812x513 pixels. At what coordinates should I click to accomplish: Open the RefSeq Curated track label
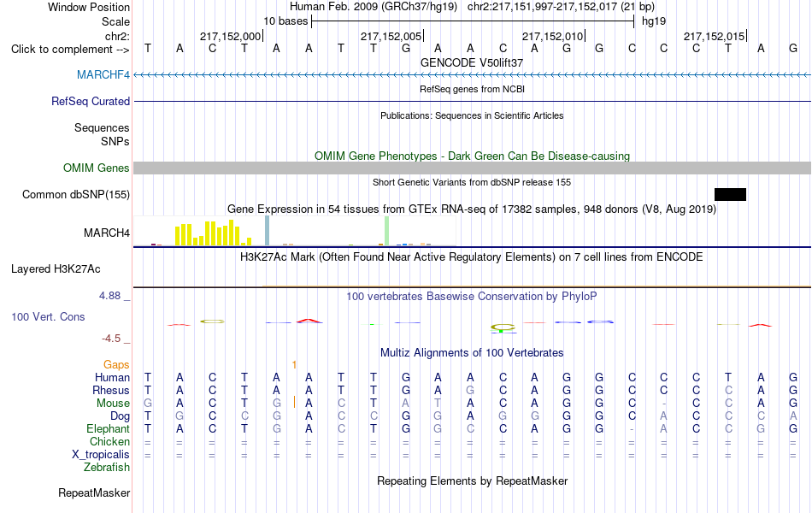point(90,101)
